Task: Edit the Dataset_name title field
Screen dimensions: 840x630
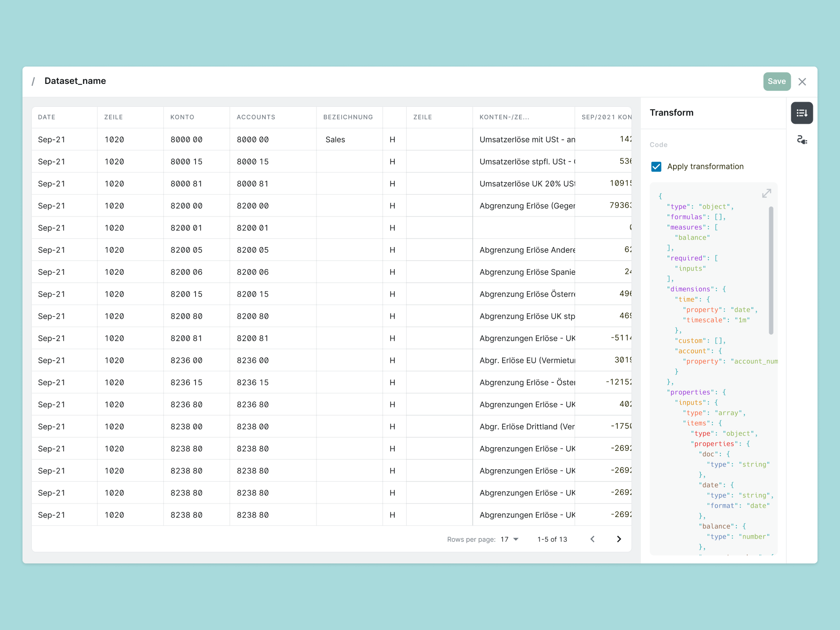Action: pos(75,81)
